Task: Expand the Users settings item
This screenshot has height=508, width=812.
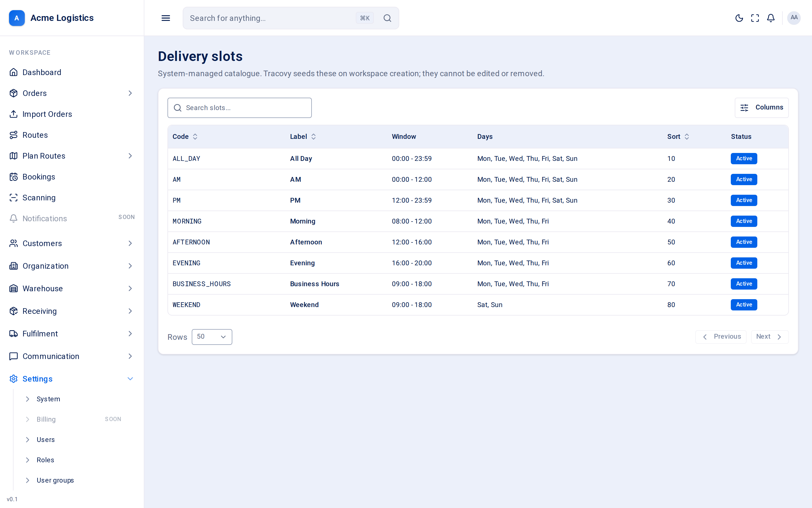Action: click(x=28, y=439)
